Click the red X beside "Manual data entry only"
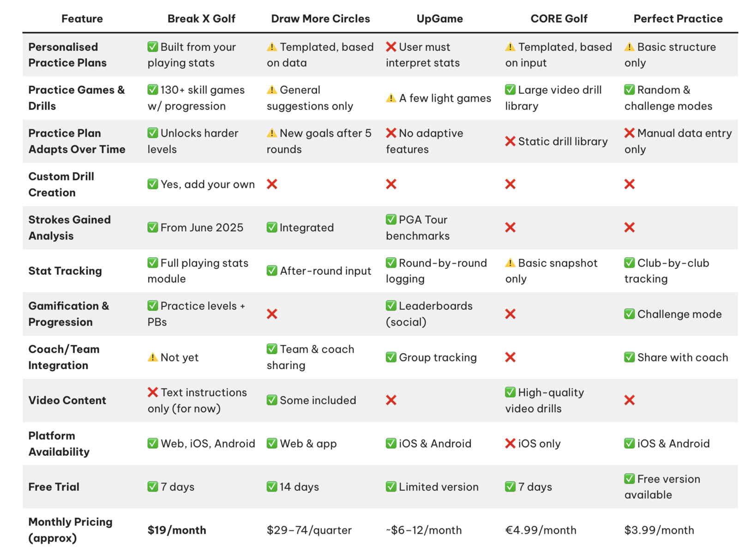This screenshot has height=554, width=756. (629, 133)
